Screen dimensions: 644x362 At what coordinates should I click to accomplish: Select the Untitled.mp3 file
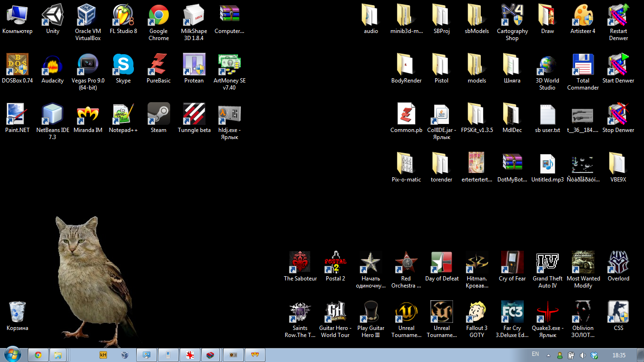click(547, 164)
